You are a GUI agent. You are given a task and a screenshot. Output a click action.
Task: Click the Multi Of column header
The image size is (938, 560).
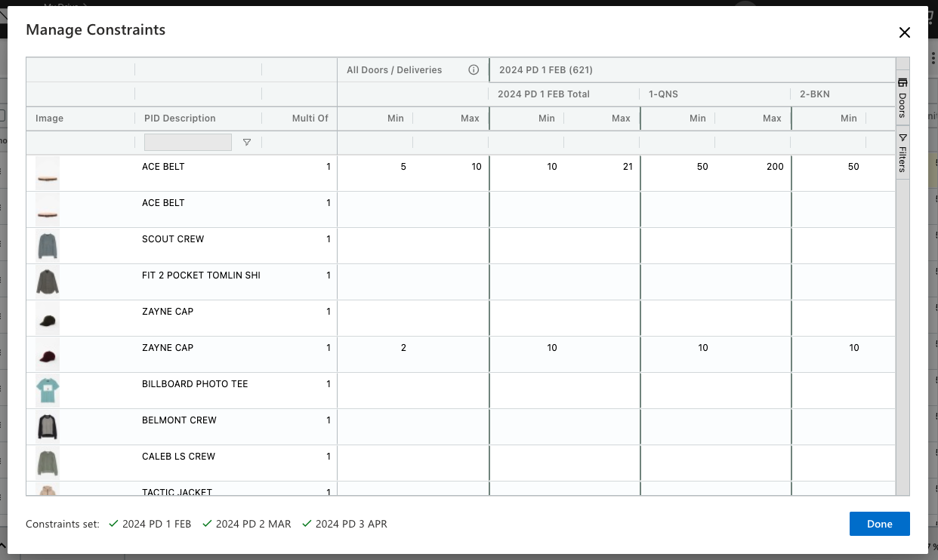tap(310, 118)
